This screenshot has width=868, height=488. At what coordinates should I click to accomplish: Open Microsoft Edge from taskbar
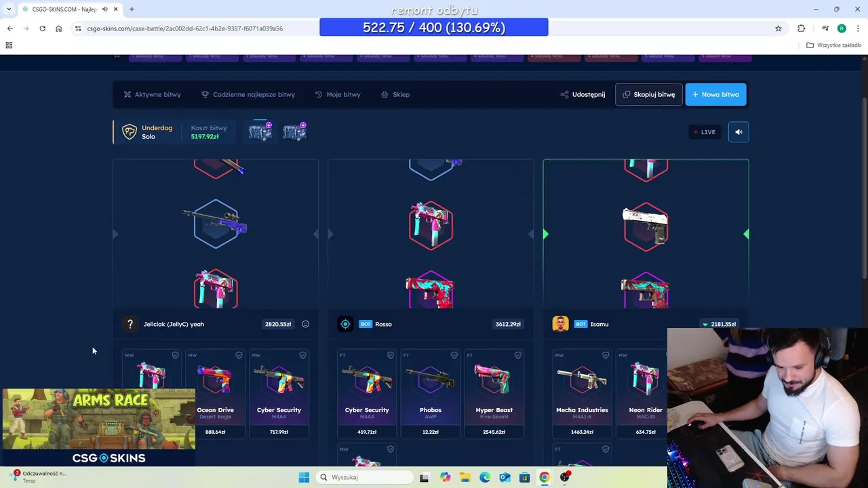(485, 477)
